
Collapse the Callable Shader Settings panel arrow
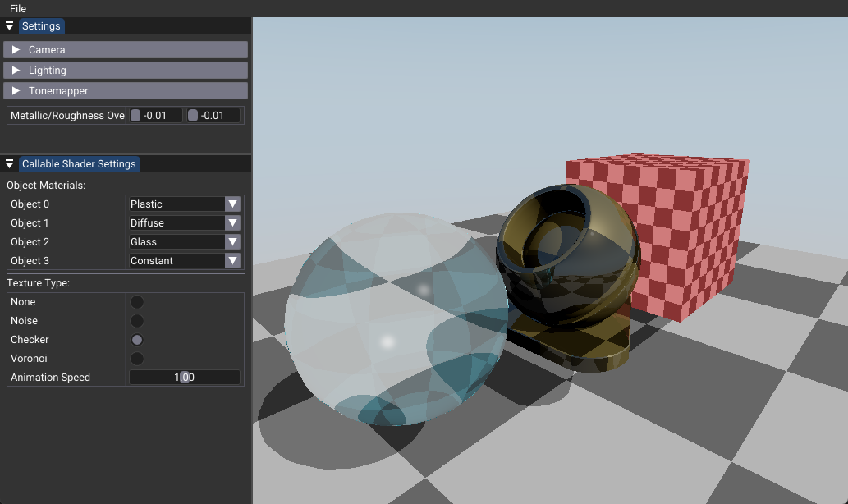[x=9, y=164]
